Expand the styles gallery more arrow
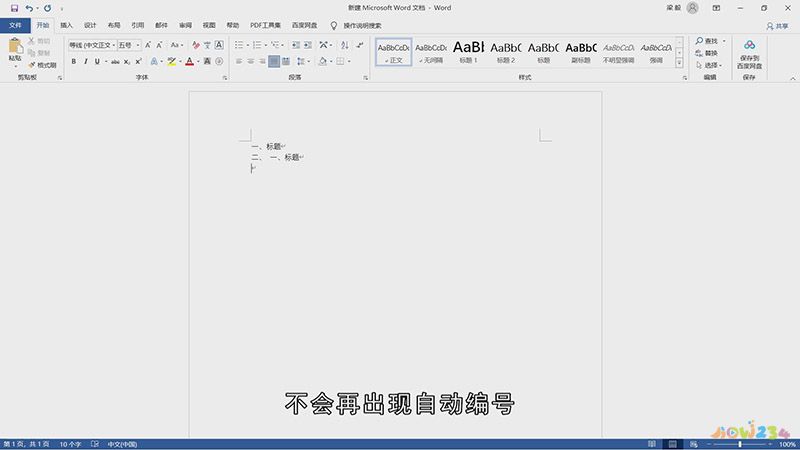The width and height of the screenshot is (800, 450). [679, 63]
